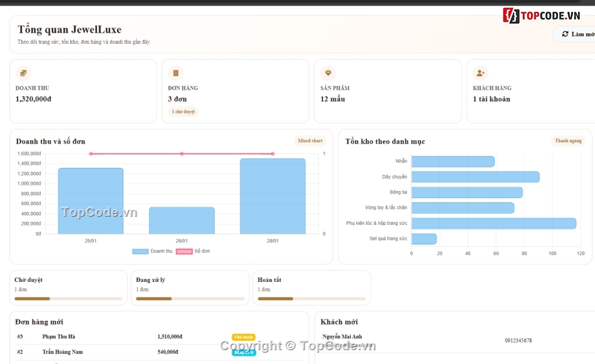Click the '12 mẫu' product count
Image resolution: width=595 pixels, height=364 pixels.
333,99
